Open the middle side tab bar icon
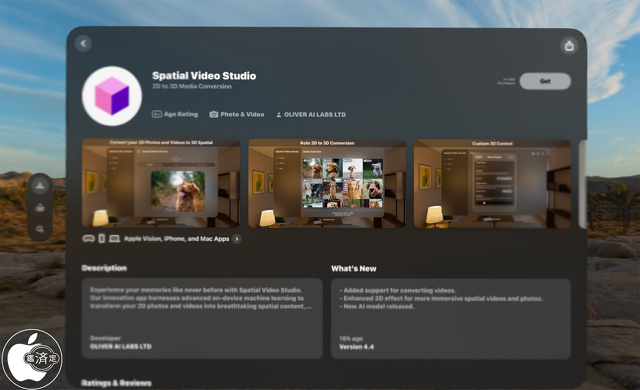The width and height of the screenshot is (640, 390). [x=40, y=208]
